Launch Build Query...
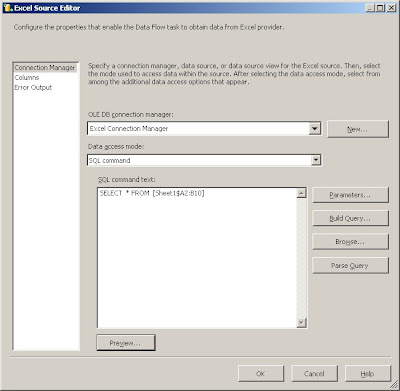The image size is (400, 391). click(x=350, y=218)
